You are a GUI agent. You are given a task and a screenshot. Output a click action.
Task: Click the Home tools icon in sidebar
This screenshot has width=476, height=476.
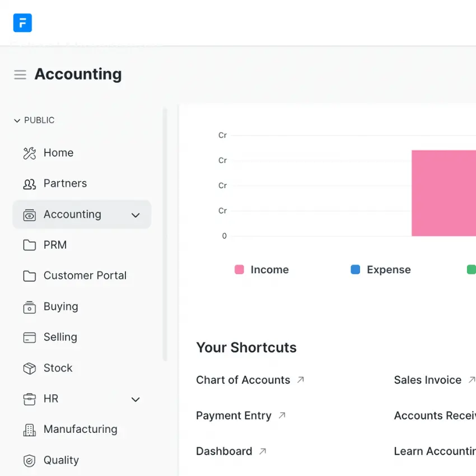pyautogui.click(x=29, y=153)
